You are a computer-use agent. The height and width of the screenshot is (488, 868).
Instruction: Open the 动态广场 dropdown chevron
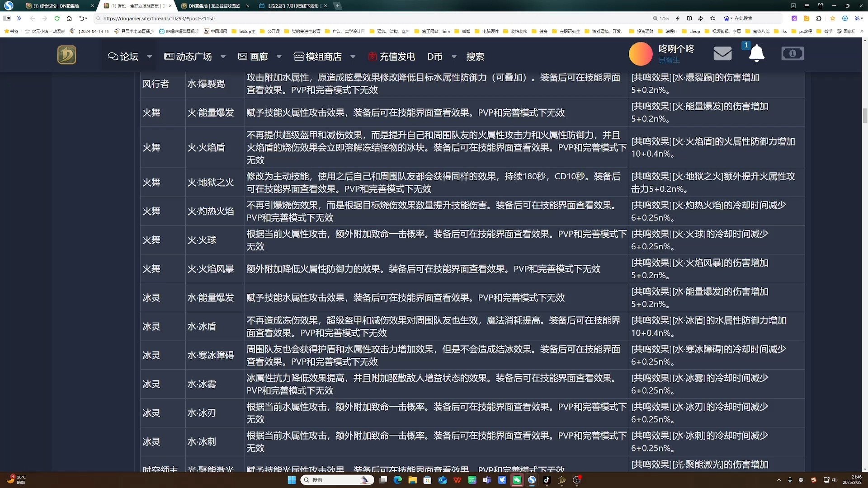[223, 57]
